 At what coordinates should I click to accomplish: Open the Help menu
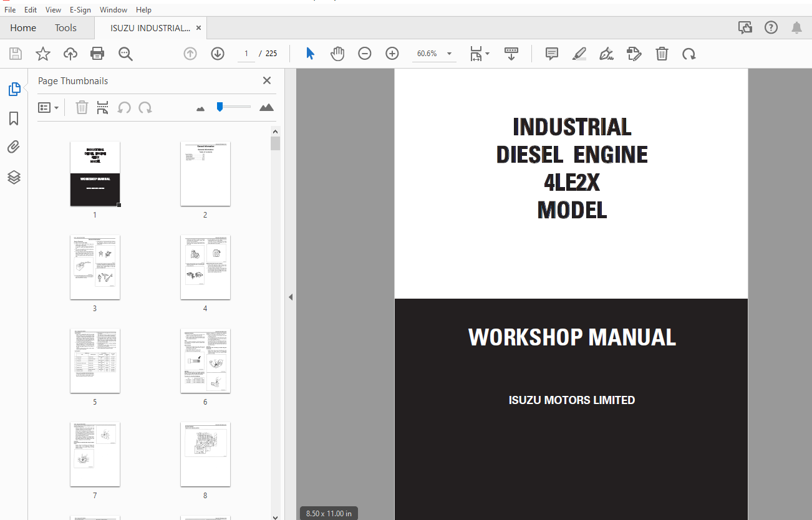coord(143,10)
